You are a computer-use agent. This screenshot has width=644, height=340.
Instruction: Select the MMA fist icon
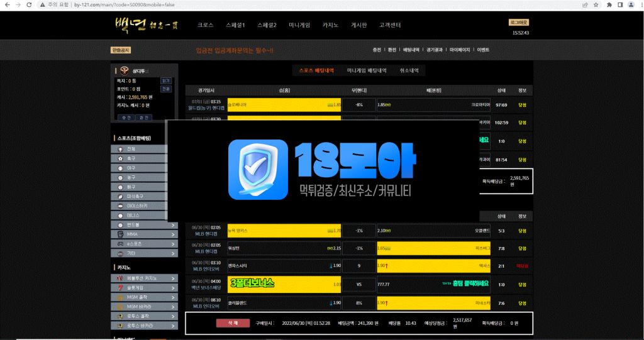pos(120,234)
